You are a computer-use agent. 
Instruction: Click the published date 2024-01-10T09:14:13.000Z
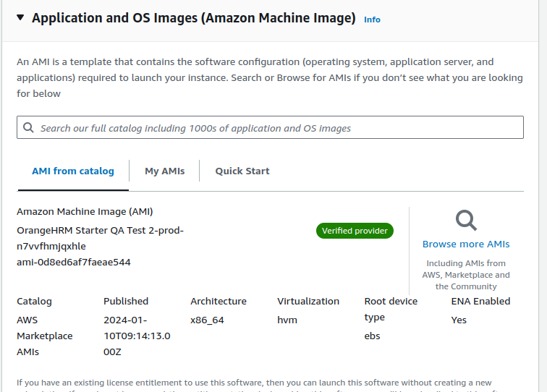(137, 336)
